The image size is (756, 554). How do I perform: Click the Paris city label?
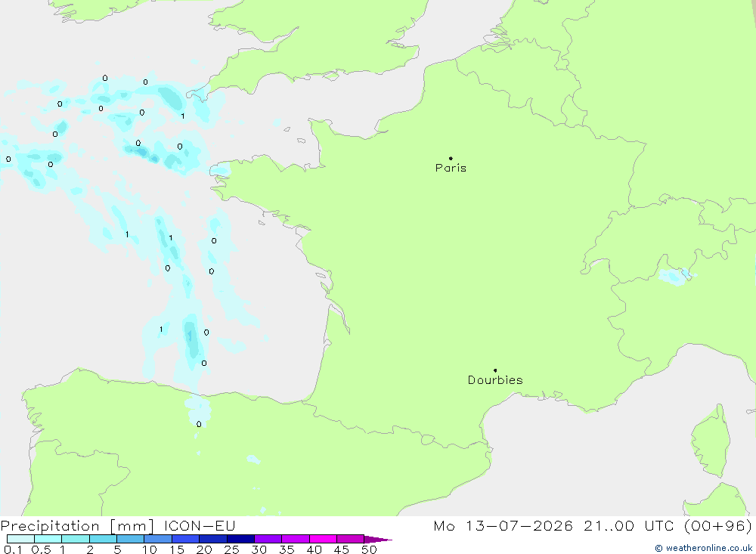click(x=451, y=168)
